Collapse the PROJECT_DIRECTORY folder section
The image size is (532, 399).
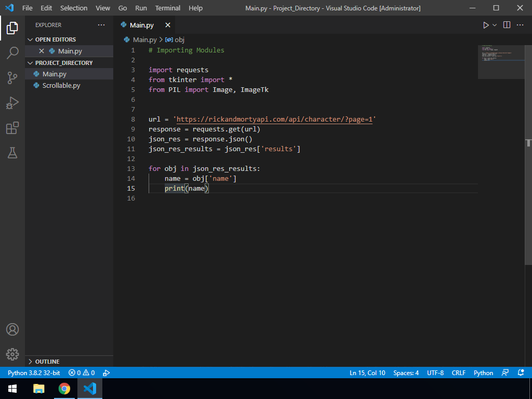pos(63,63)
